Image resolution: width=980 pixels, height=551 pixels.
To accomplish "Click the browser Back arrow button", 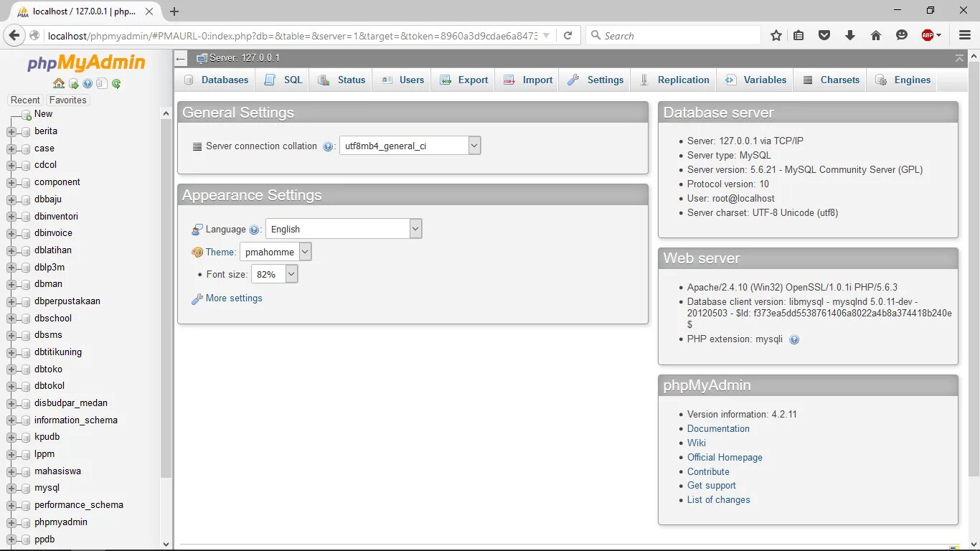I will tap(14, 35).
